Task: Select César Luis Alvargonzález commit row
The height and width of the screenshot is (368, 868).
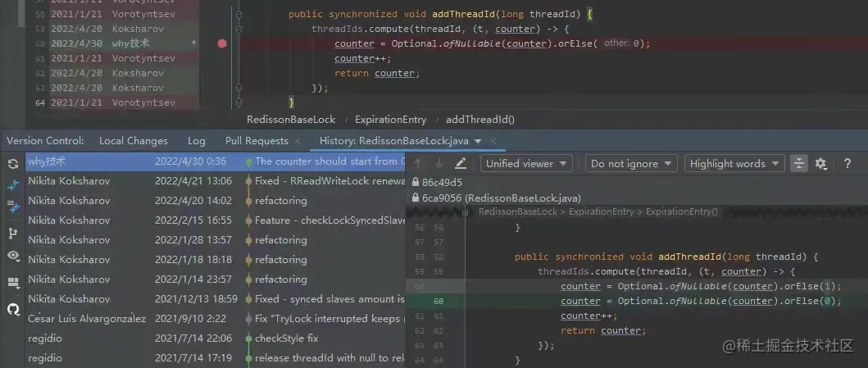Action: point(216,319)
